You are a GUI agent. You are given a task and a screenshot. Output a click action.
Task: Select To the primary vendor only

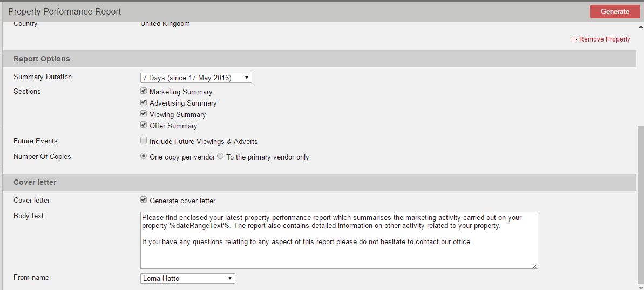click(220, 156)
